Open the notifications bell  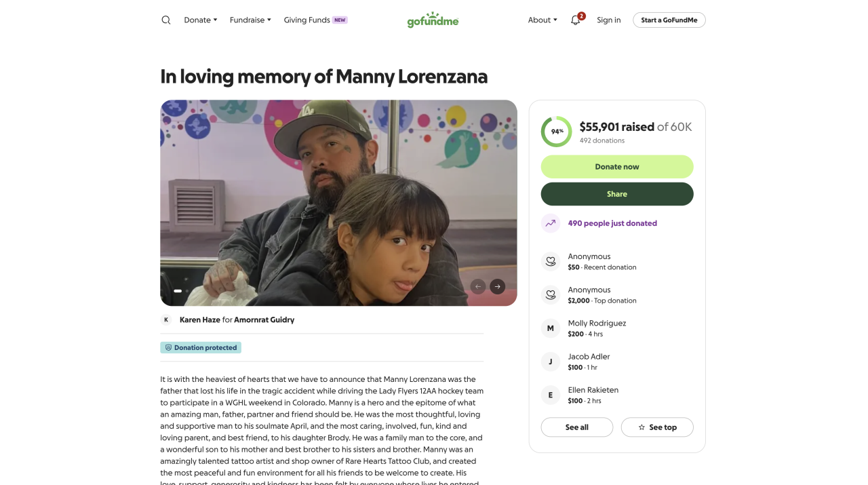coord(576,20)
